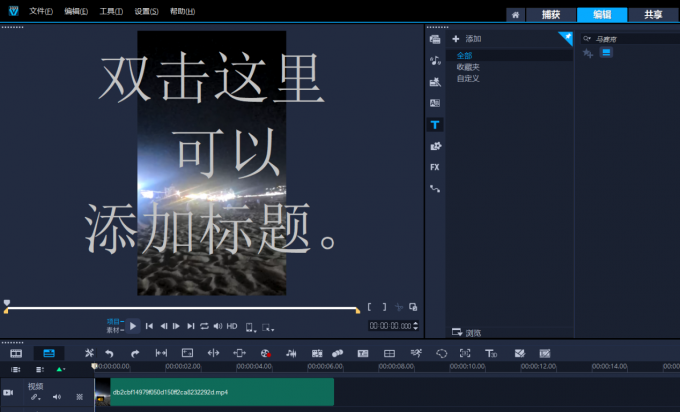Switch to the 共享 share tab

click(x=654, y=15)
